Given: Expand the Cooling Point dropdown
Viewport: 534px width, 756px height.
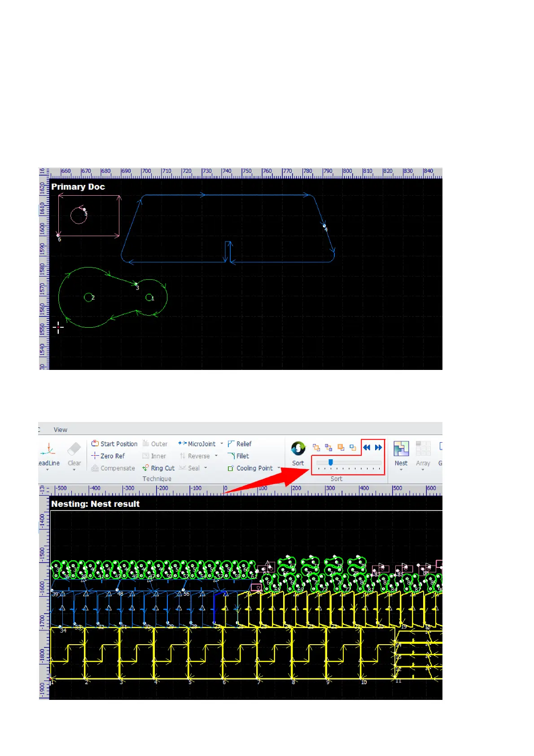Looking at the screenshot, I should point(279,468).
